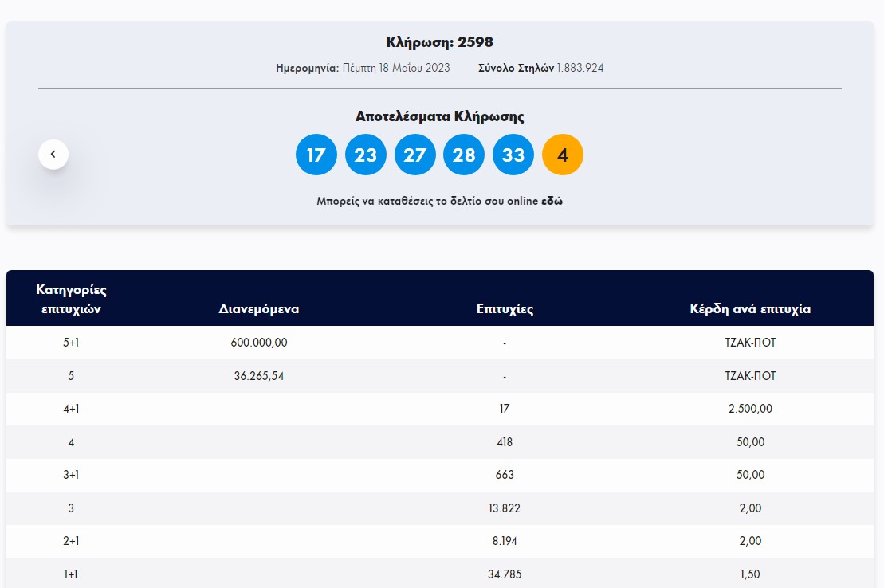
Task: Click the blue number 33 ball
Action: point(513,155)
